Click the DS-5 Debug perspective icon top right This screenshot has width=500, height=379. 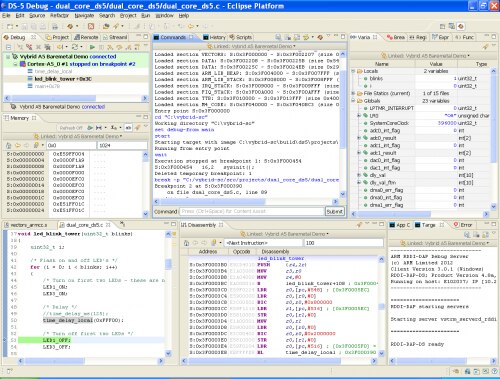pyautogui.click(x=461, y=26)
